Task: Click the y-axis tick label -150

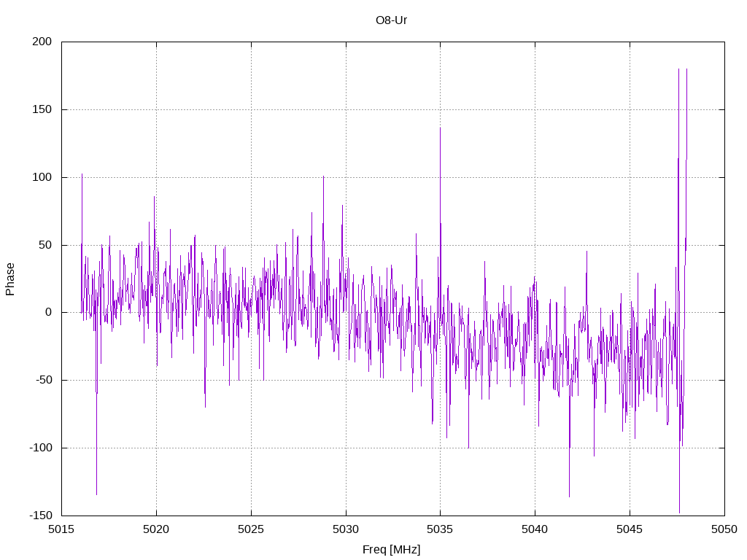Action: click(x=41, y=516)
